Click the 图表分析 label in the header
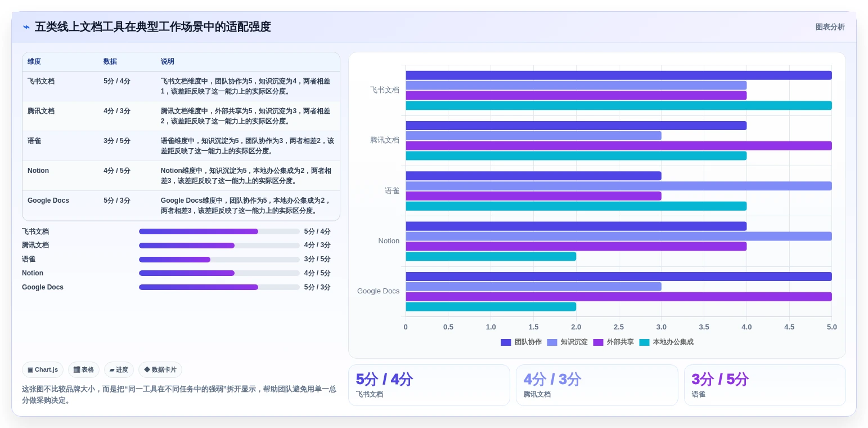 pos(830,27)
